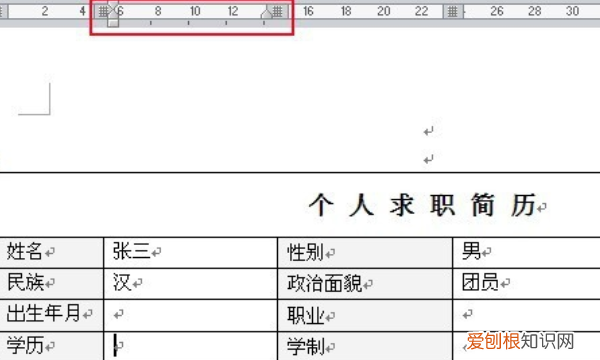Click the 张三 table cell
600x360 pixels.
pos(190,252)
